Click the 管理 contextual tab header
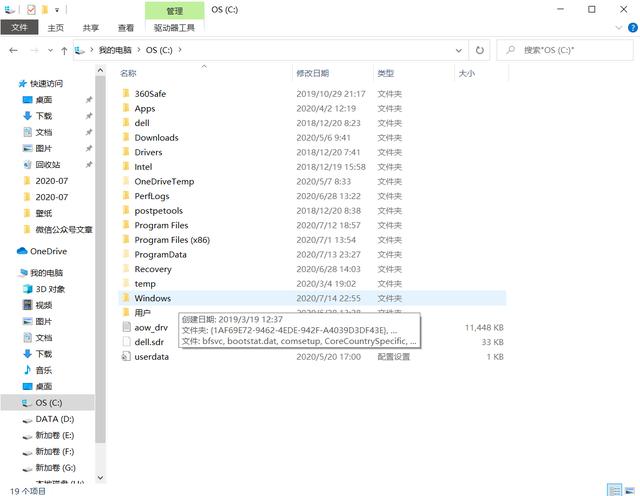 (x=174, y=11)
